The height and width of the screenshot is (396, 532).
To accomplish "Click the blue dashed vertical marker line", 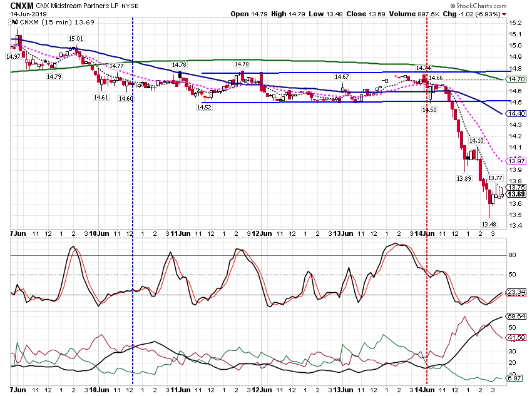I will 132,200.
